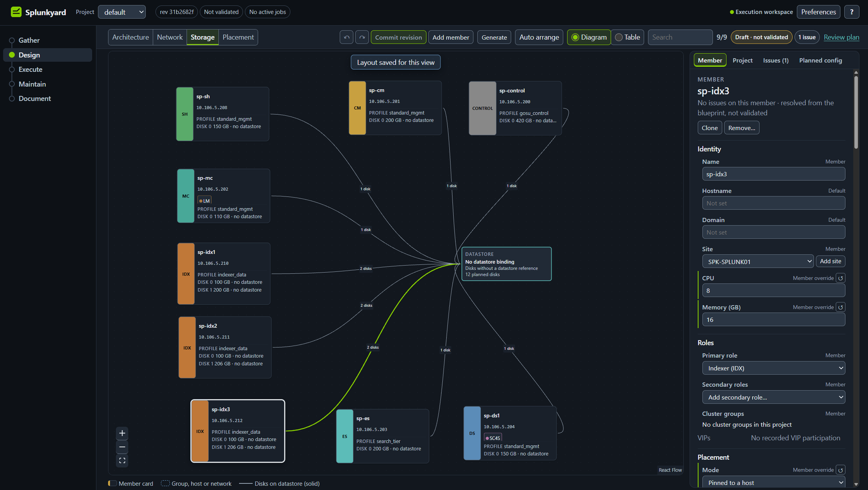
Task: Switch to the Planned config tab
Action: pos(820,60)
